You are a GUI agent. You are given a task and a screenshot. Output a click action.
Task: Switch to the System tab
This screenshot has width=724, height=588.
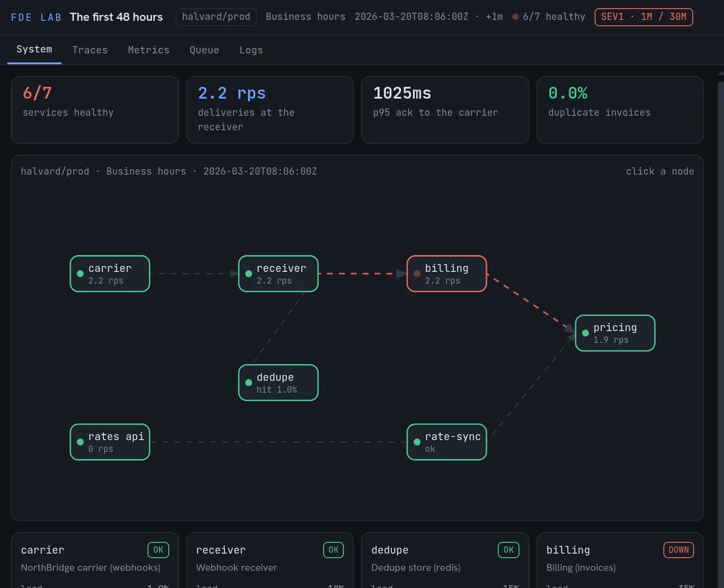pyautogui.click(x=34, y=49)
